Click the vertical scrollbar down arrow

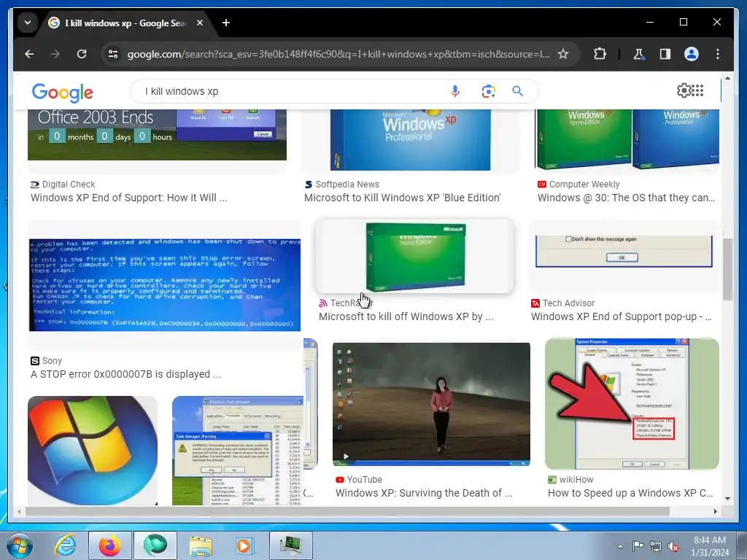coord(727,499)
